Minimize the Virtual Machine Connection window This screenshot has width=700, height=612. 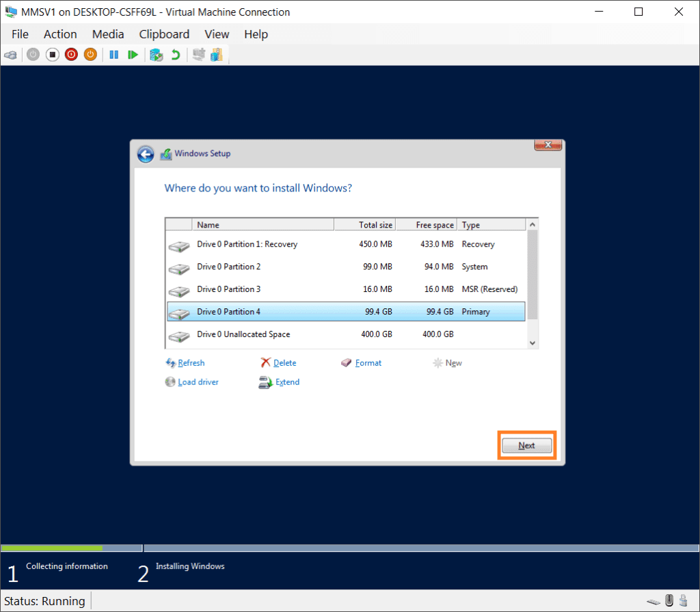(599, 12)
